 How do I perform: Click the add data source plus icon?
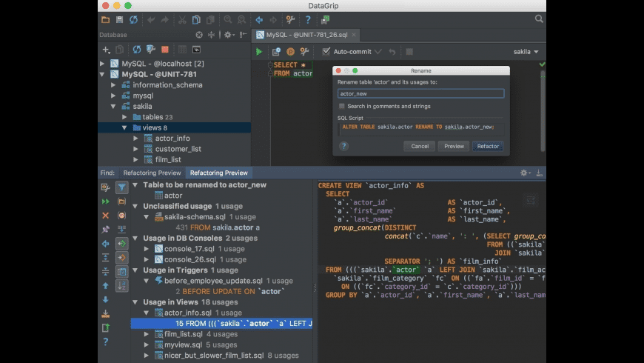[106, 50]
